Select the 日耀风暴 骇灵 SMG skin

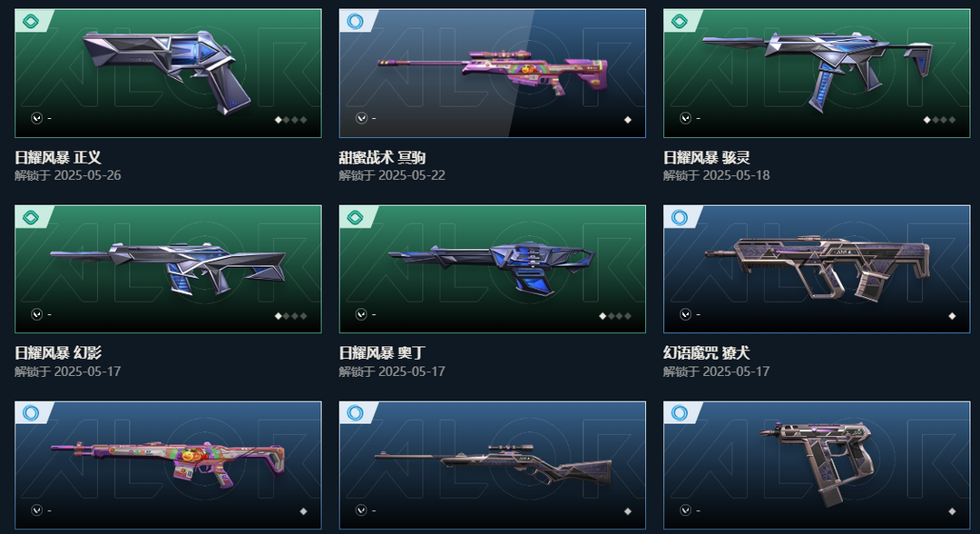tap(817, 74)
